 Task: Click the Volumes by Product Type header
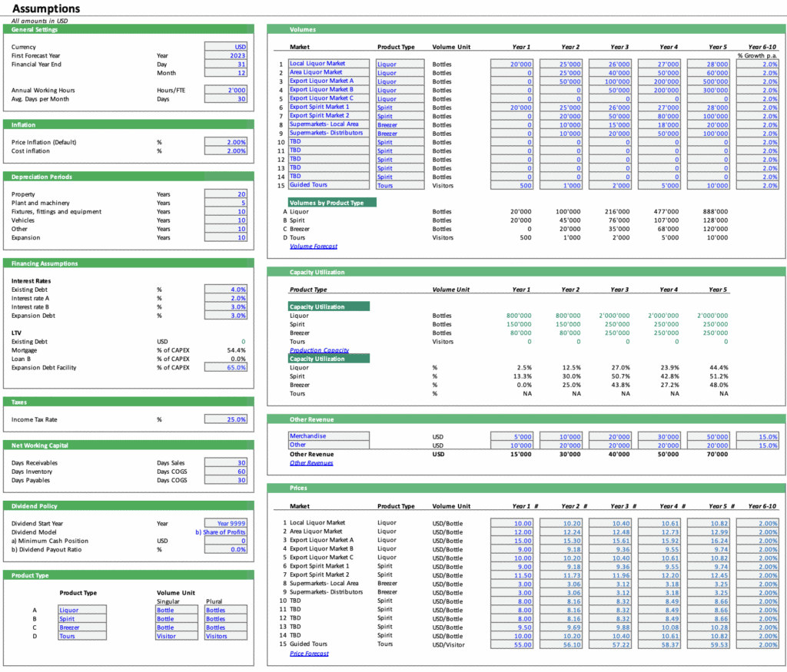point(332,203)
